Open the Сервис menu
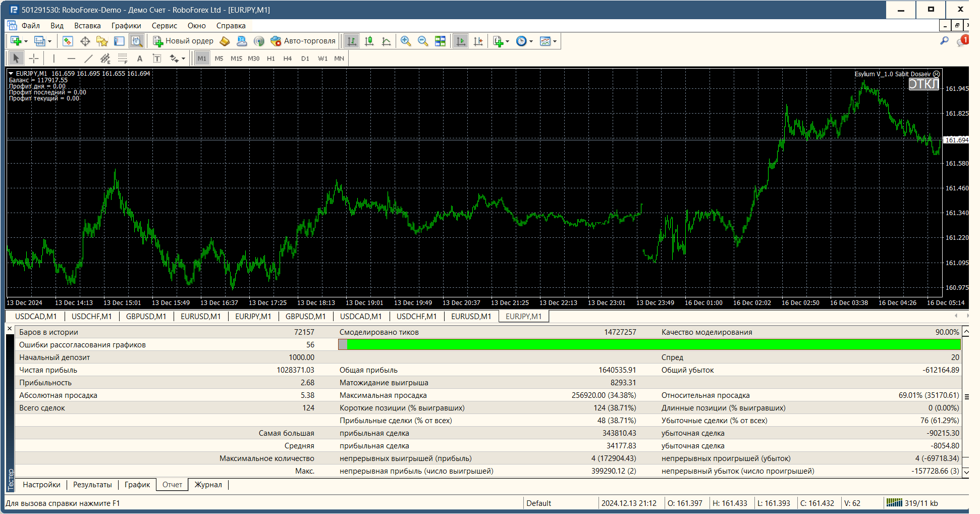 (x=165, y=26)
